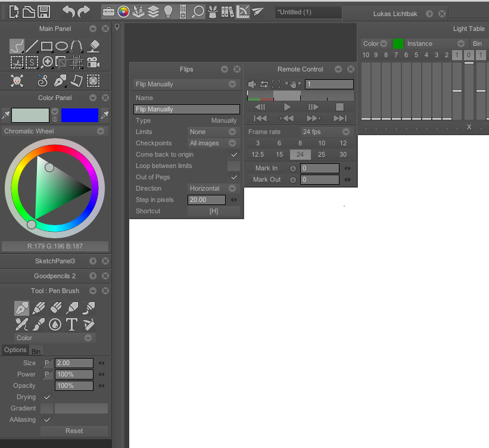
Task: Set frame rate to 30
Action: [x=343, y=154]
